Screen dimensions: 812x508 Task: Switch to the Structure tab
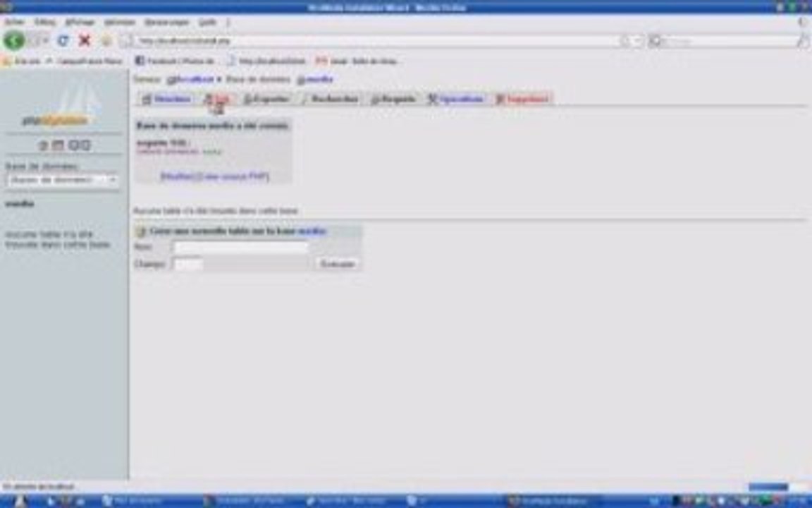[x=167, y=99]
